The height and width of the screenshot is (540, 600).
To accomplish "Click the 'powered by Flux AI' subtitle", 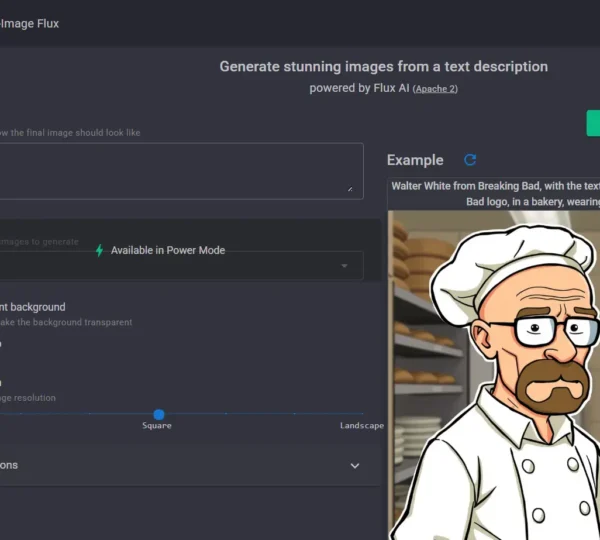I will (x=359, y=88).
